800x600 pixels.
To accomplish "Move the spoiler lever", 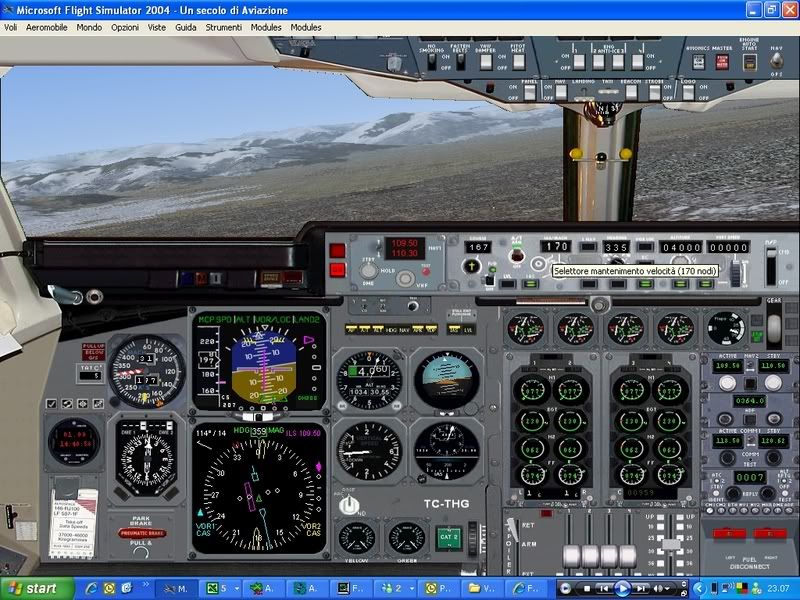I will coord(512,530).
